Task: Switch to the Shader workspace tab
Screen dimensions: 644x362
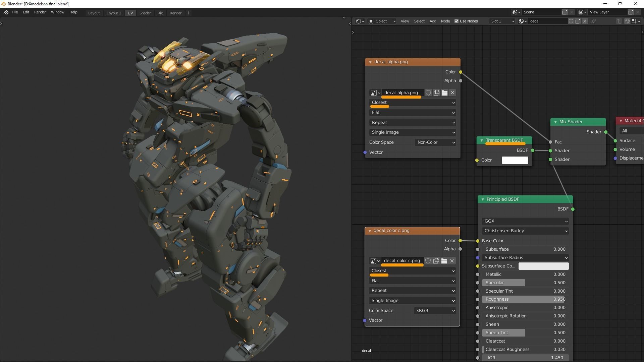Action: (145, 13)
